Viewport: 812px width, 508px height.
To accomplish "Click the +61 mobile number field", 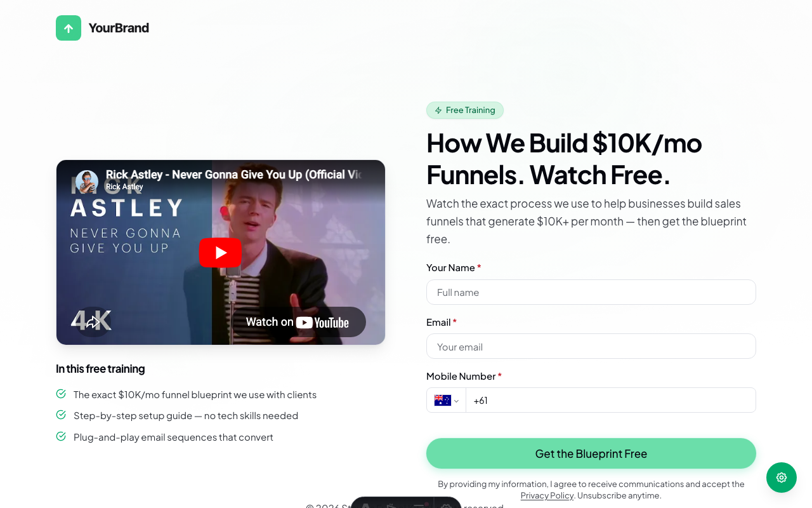I will tap(611, 400).
